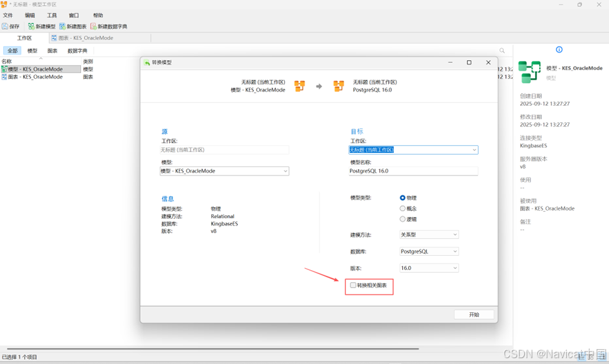Click source model icon in dialog header
Image resolution: width=609 pixels, height=364 pixels.
pyautogui.click(x=299, y=86)
